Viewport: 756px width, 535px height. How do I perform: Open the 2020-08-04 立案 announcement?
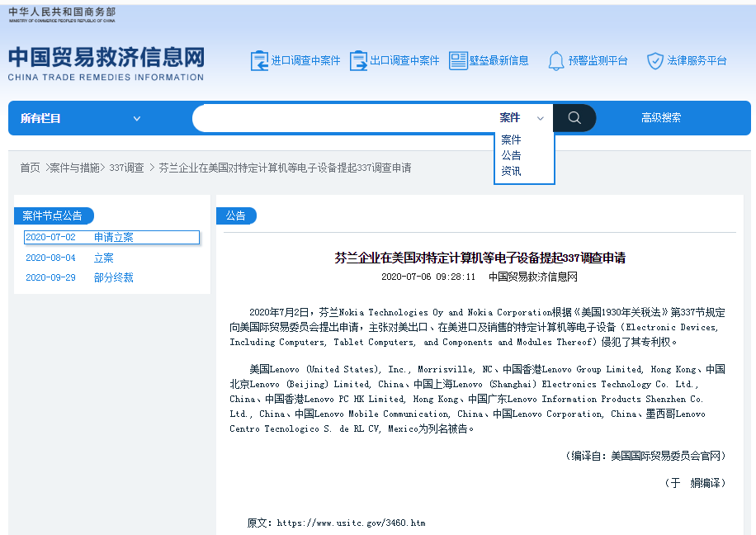pyautogui.click(x=69, y=258)
